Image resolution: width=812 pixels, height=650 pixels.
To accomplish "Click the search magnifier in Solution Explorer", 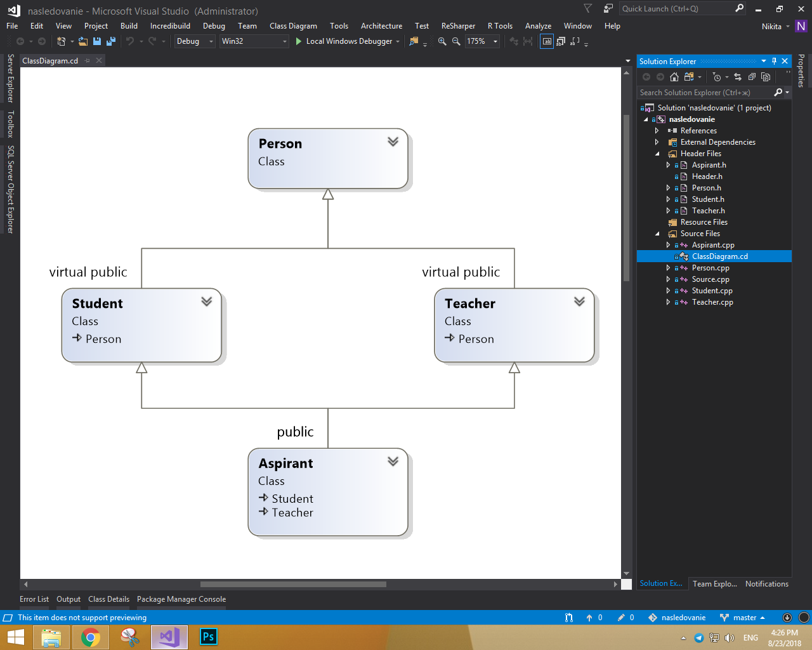I will click(x=778, y=93).
